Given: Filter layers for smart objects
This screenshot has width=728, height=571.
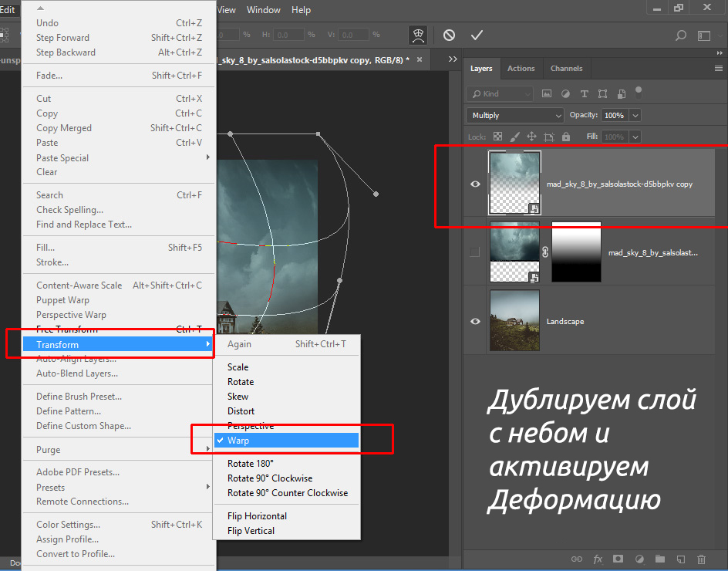Looking at the screenshot, I should (x=622, y=94).
